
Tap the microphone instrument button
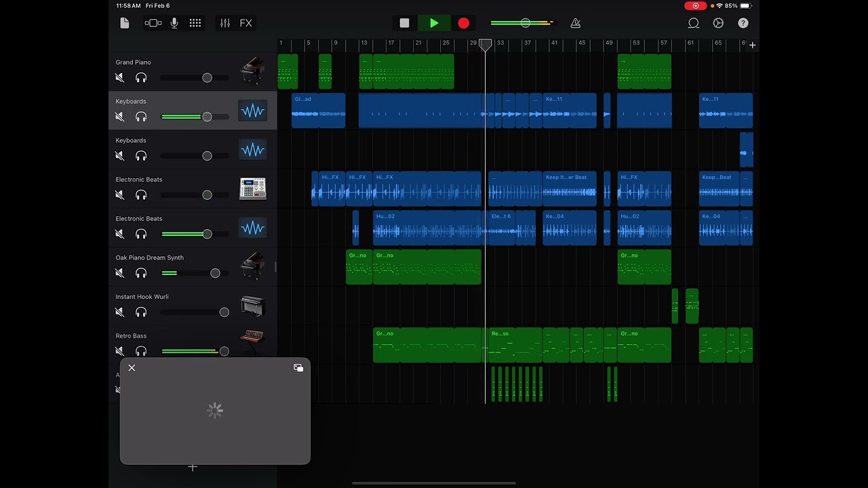(x=174, y=23)
